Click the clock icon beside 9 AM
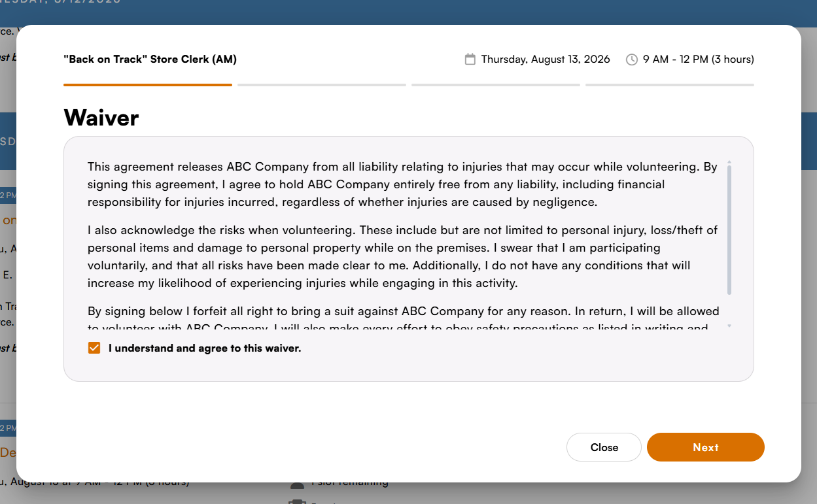This screenshot has height=504, width=817. (x=632, y=59)
